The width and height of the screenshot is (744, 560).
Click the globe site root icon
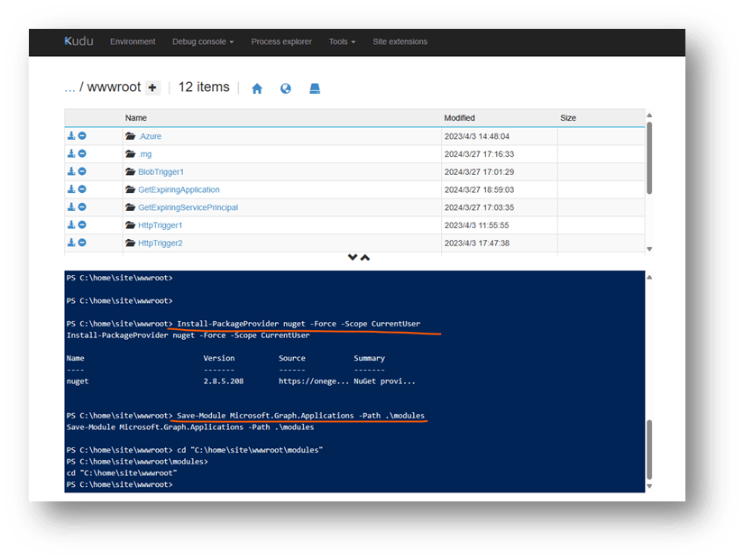click(286, 88)
